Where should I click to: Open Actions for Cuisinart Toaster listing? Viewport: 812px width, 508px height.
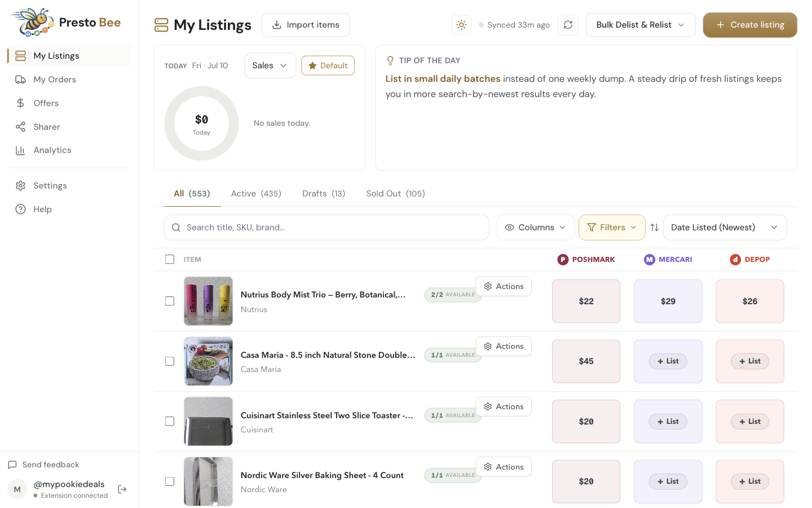point(504,406)
